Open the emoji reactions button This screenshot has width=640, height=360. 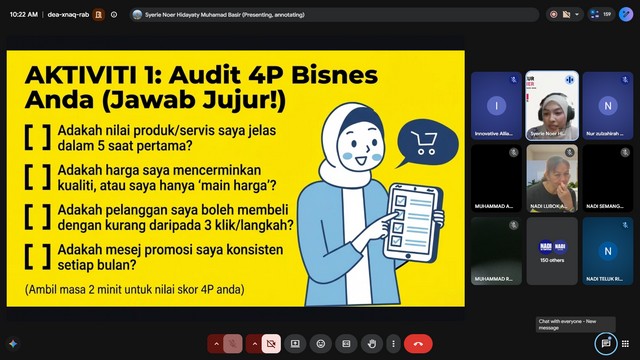tap(321, 344)
